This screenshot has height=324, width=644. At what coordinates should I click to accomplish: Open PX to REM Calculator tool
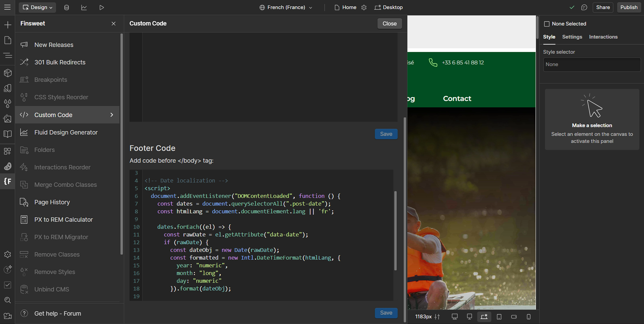pyautogui.click(x=67, y=220)
